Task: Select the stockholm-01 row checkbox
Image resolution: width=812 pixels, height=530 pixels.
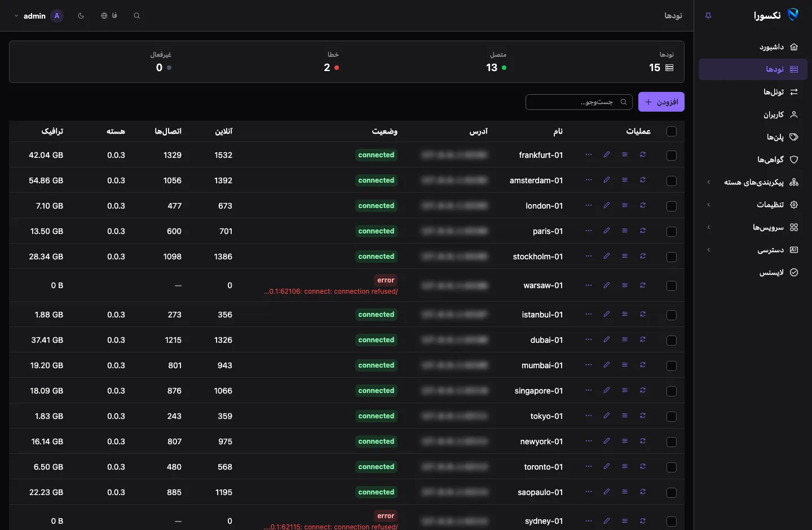Action: pyautogui.click(x=672, y=257)
